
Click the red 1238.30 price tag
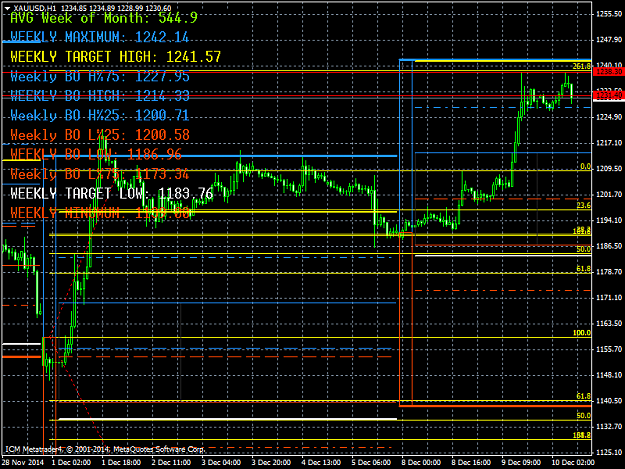tap(609, 72)
